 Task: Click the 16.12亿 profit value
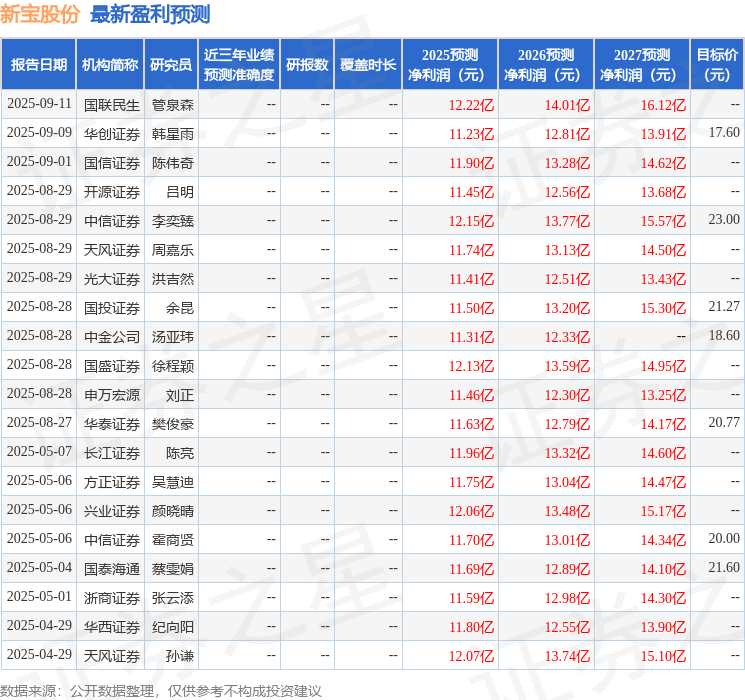click(x=663, y=105)
